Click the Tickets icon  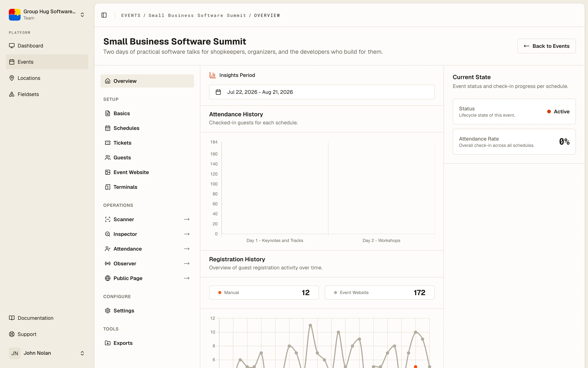pyautogui.click(x=108, y=143)
